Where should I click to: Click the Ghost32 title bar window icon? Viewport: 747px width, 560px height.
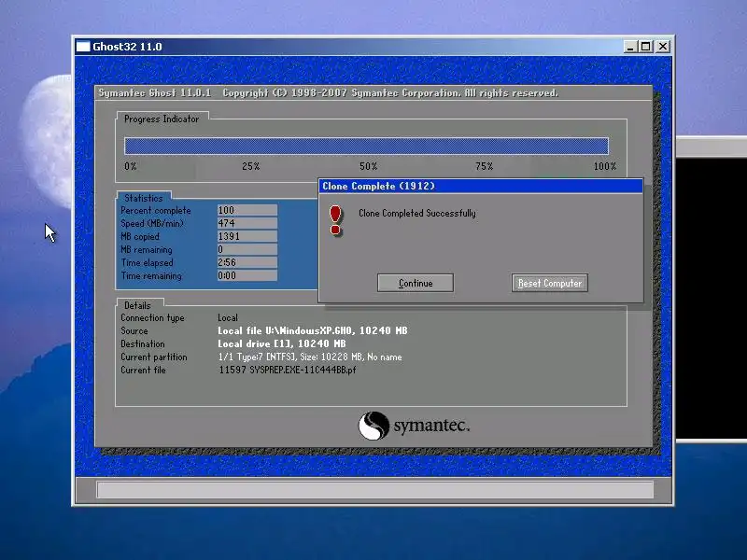pos(83,46)
